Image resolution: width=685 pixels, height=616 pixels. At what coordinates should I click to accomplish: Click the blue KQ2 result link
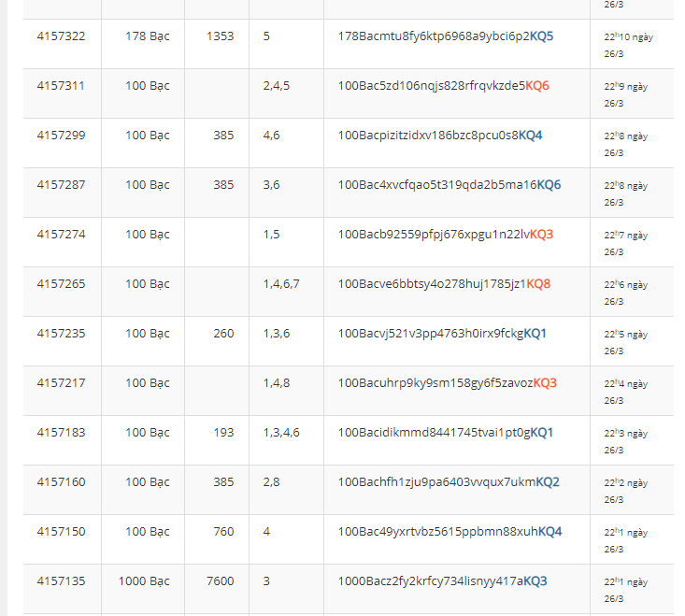click(x=548, y=482)
